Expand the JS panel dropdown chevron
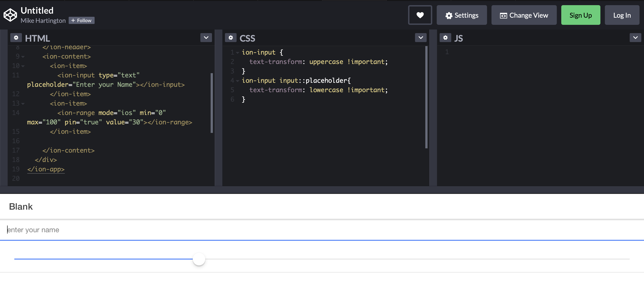 [635, 38]
